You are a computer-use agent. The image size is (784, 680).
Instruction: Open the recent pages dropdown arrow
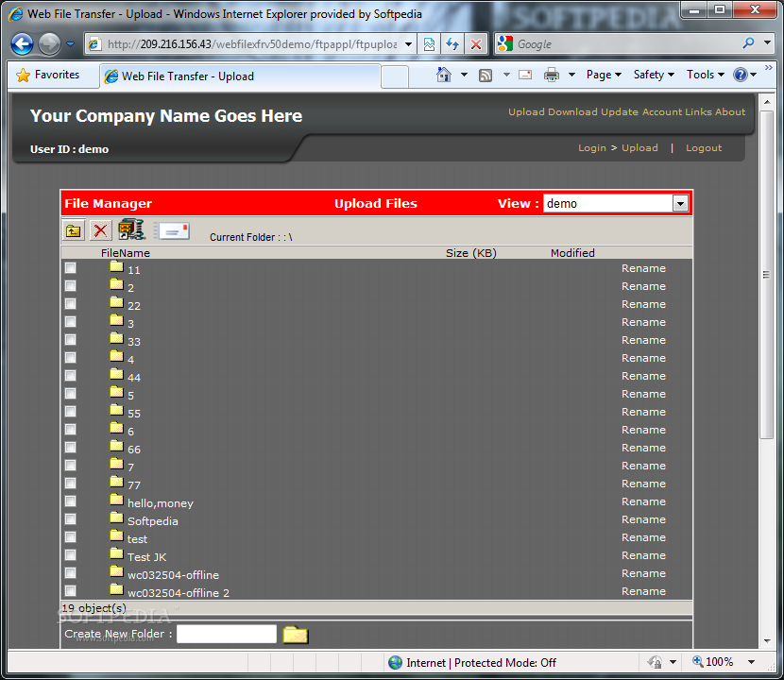coord(71,44)
